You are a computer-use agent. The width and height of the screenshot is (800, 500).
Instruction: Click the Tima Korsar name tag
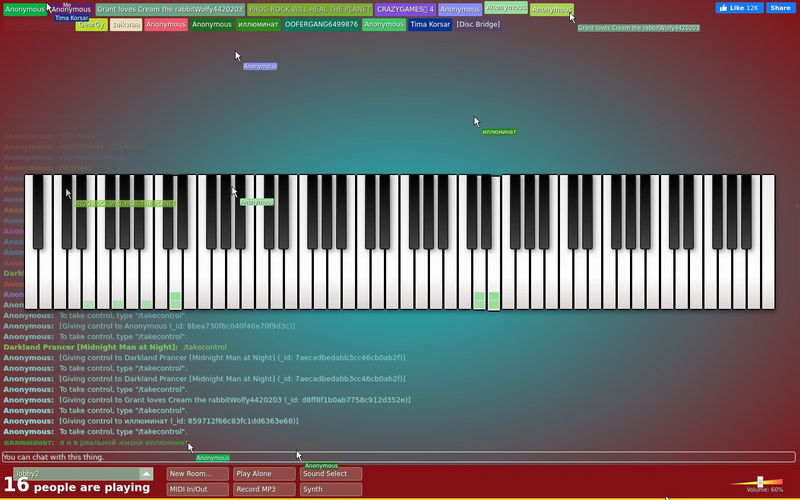coord(430,24)
